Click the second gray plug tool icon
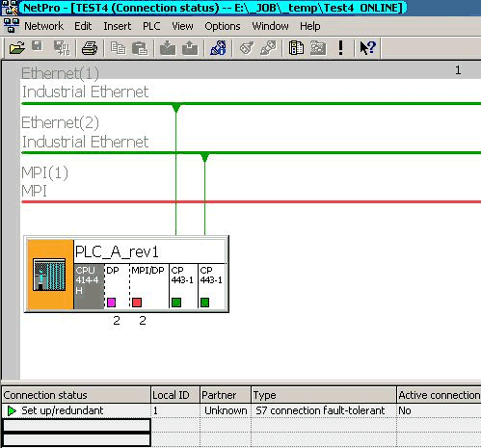The image size is (481, 448). coord(268,48)
